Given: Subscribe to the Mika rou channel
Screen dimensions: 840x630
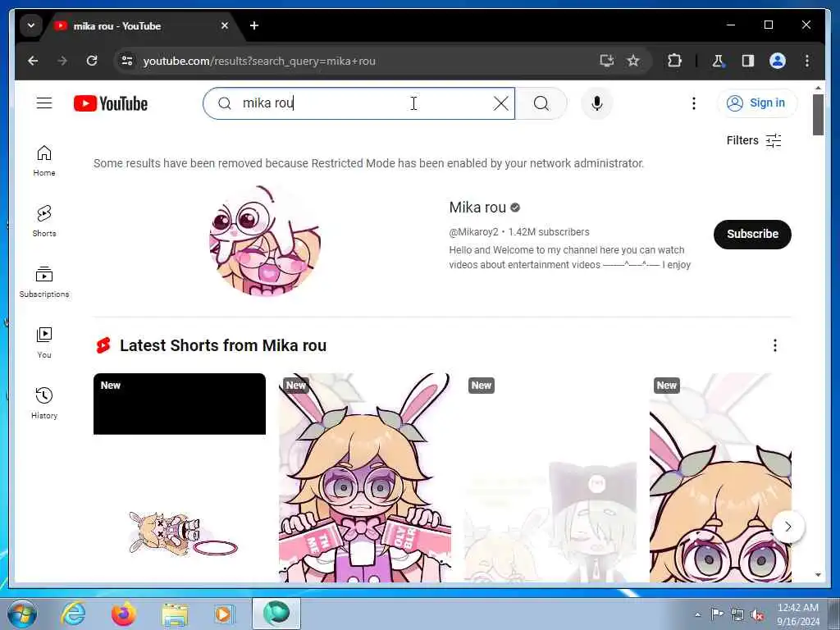Looking at the screenshot, I should click(x=752, y=234).
